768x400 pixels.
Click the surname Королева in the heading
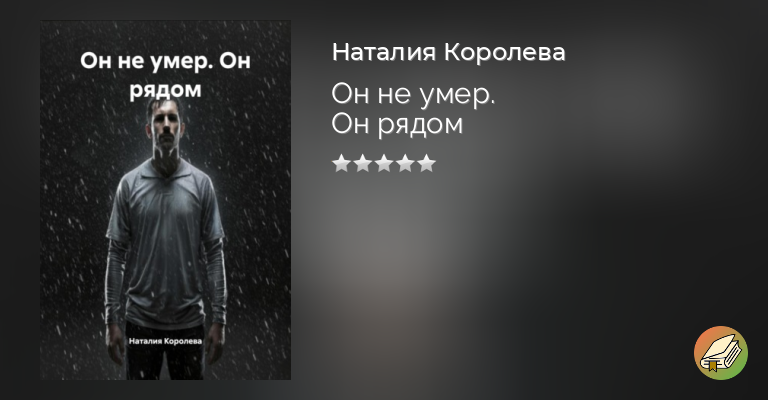(x=504, y=52)
